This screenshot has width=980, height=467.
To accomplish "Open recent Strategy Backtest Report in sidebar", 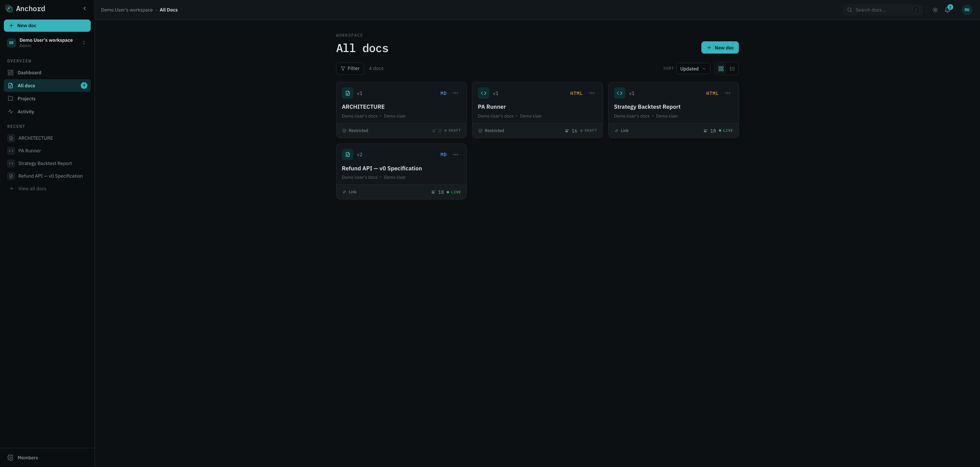I will [47, 163].
